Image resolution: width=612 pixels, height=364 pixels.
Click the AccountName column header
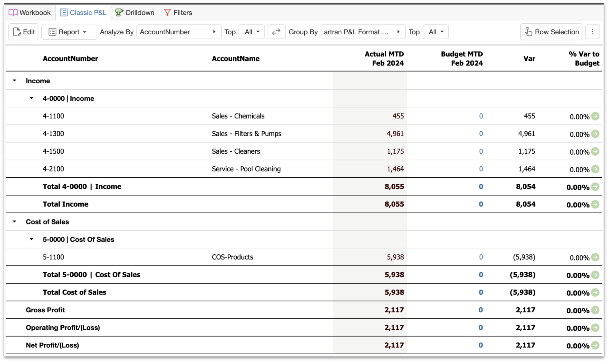point(236,59)
